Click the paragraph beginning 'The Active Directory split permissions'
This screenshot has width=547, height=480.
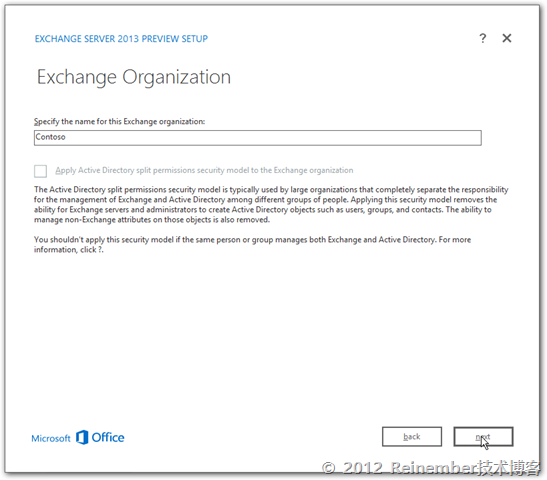(271, 204)
